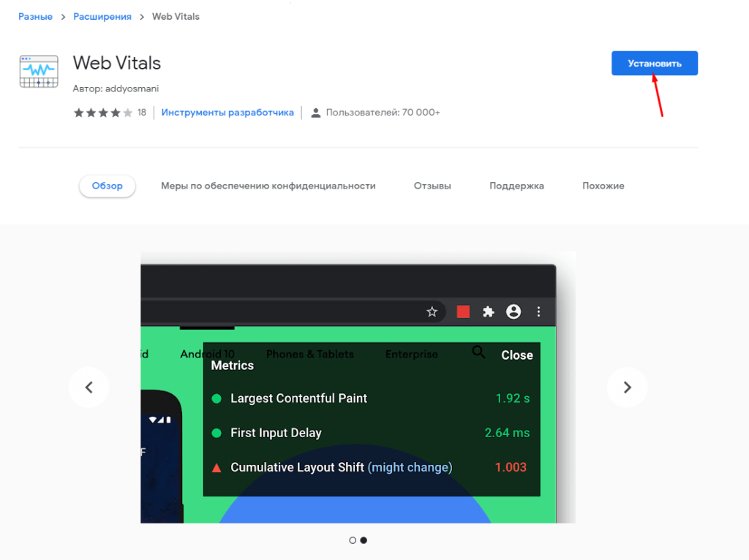Click the review count 18
This screenshot has height=560, width=749.
[142, 113]
